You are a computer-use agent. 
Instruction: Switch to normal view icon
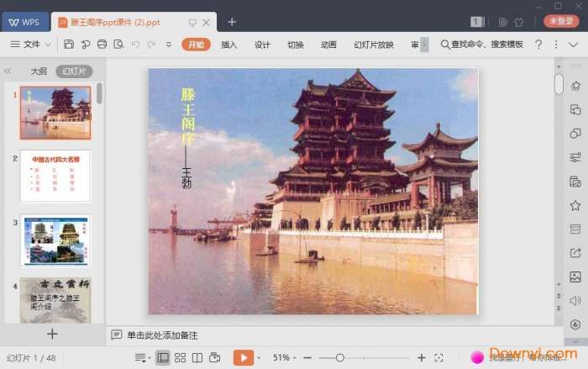163,358
